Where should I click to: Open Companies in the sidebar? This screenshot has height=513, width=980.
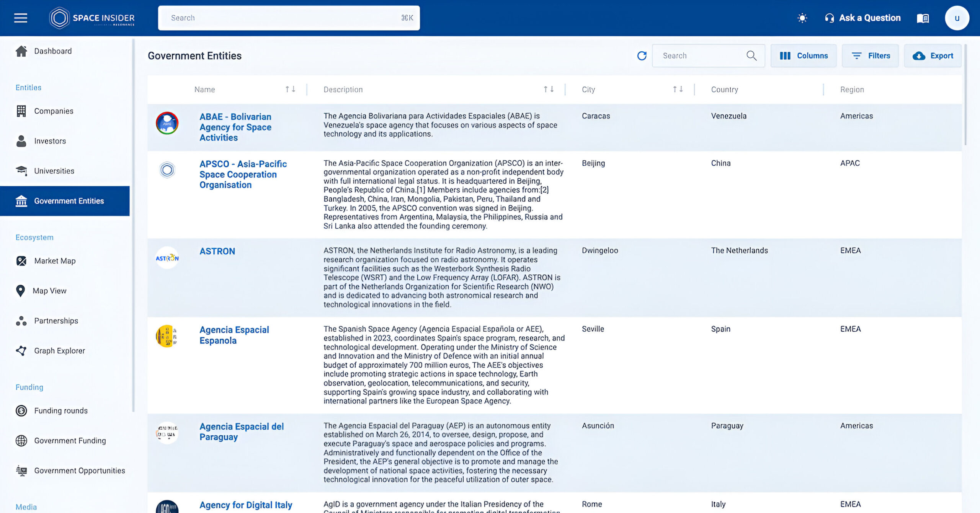(x=65, y=111)
